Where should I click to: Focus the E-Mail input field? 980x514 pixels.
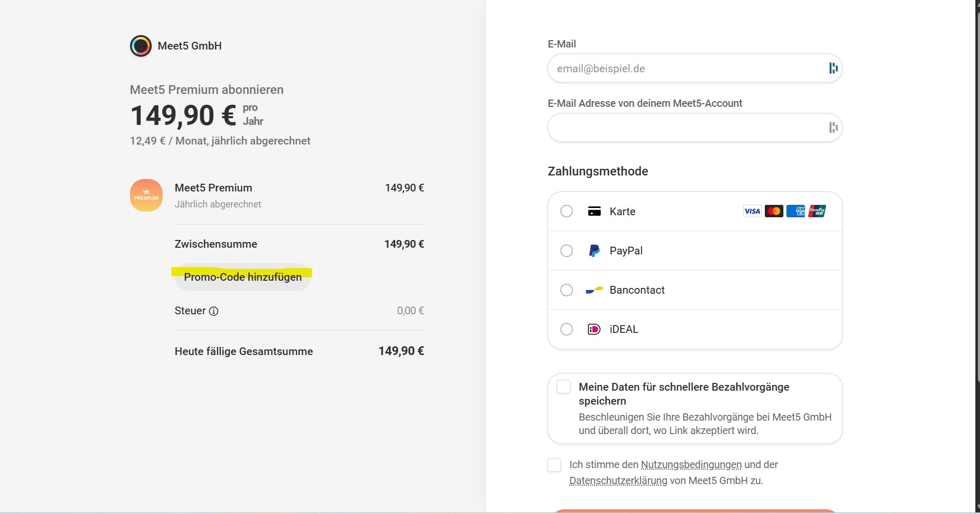pos(695,68)
